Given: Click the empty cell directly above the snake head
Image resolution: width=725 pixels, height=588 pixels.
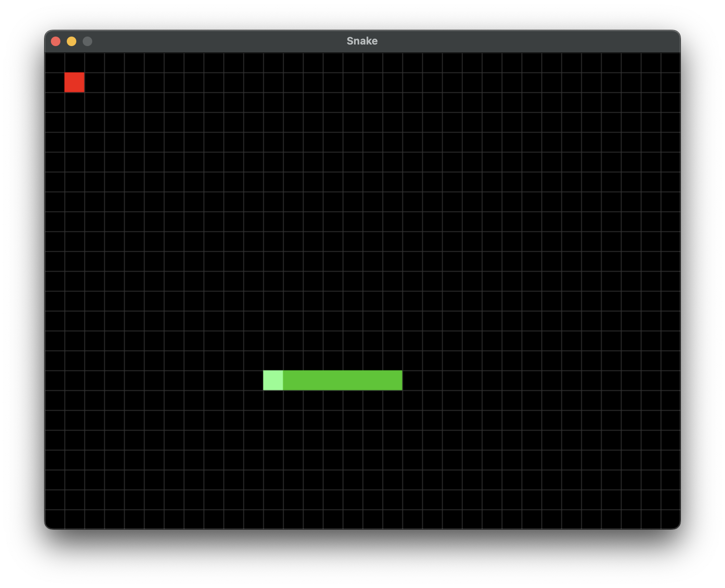Looking at the screenshot, I should click(273, 360).
